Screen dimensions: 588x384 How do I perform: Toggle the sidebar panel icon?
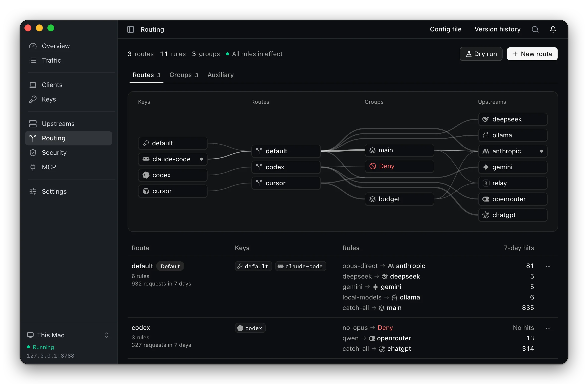131,29
